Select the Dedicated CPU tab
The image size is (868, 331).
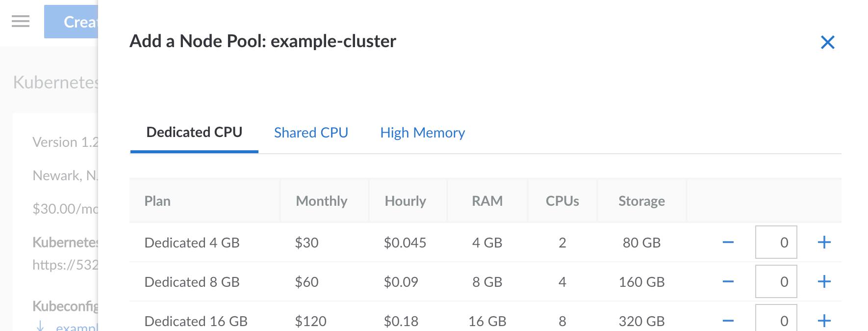click(x=194, y=132)
